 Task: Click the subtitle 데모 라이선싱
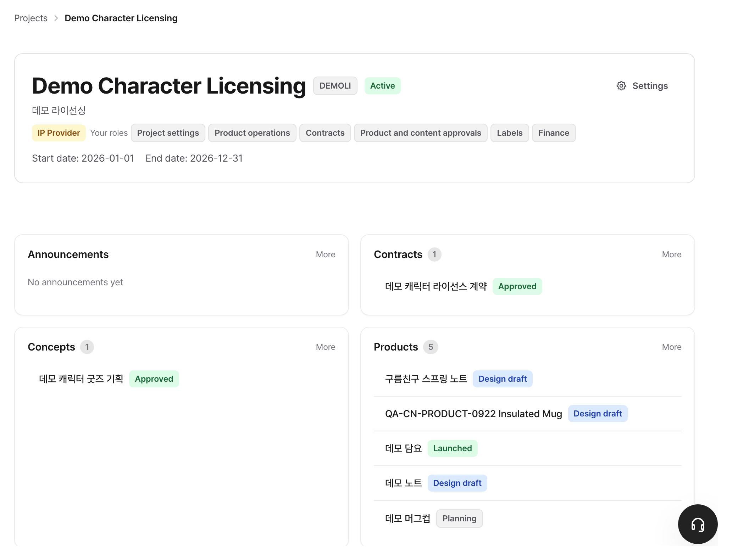(x=59, y=110)
